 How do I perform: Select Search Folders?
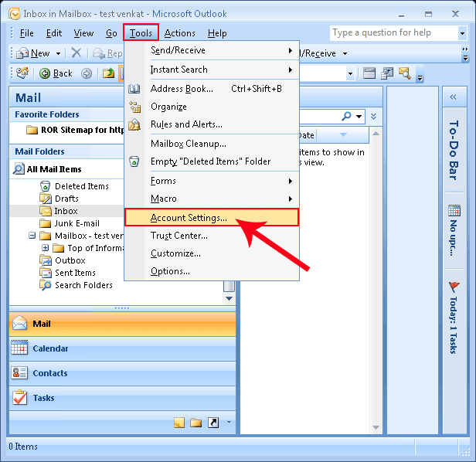(76, 285)
